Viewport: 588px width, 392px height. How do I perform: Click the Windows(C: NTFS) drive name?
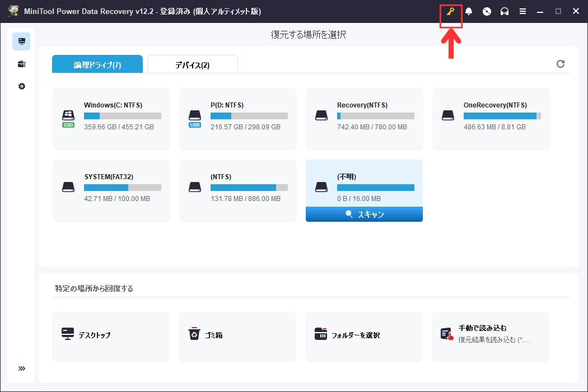tap(113, 105)
